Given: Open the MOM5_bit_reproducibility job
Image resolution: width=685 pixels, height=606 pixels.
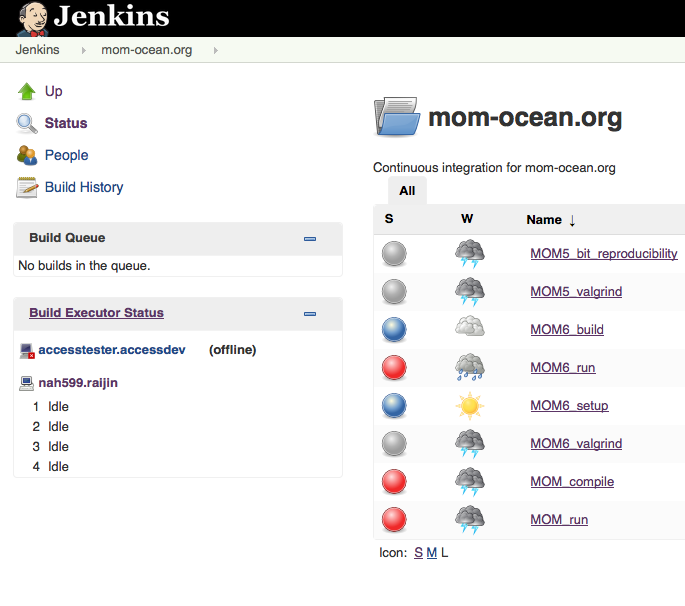Looking at the screenshot, I should pos(604,253).
